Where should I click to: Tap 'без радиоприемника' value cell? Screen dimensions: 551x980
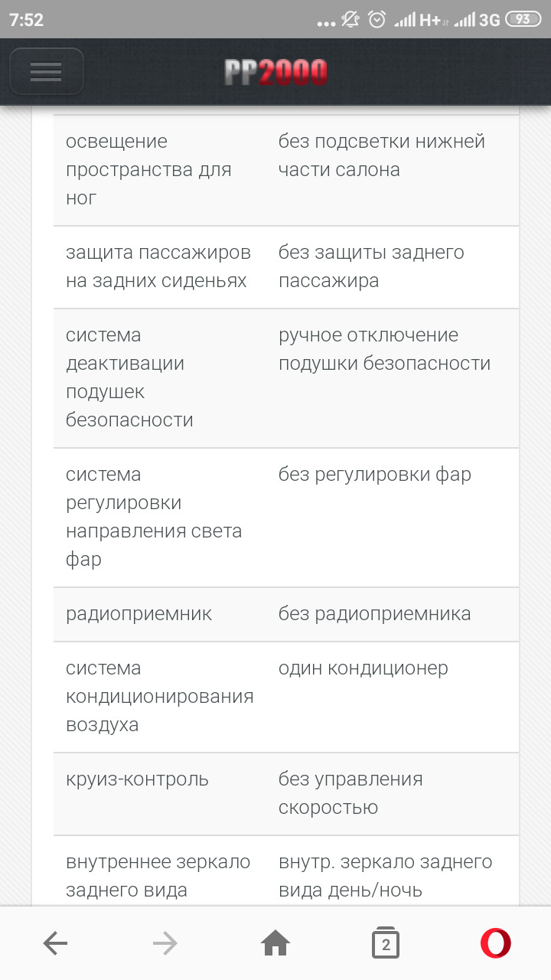point(374,614)
